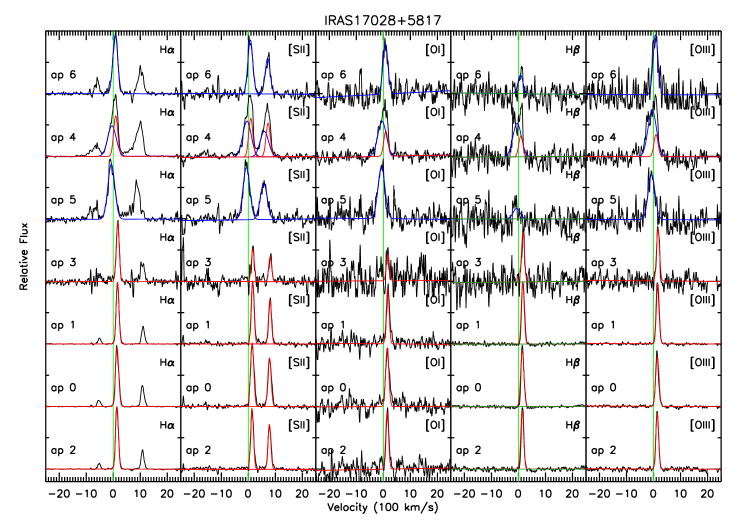Click the Hβ label in the ap 1 panel

[573, 300]
